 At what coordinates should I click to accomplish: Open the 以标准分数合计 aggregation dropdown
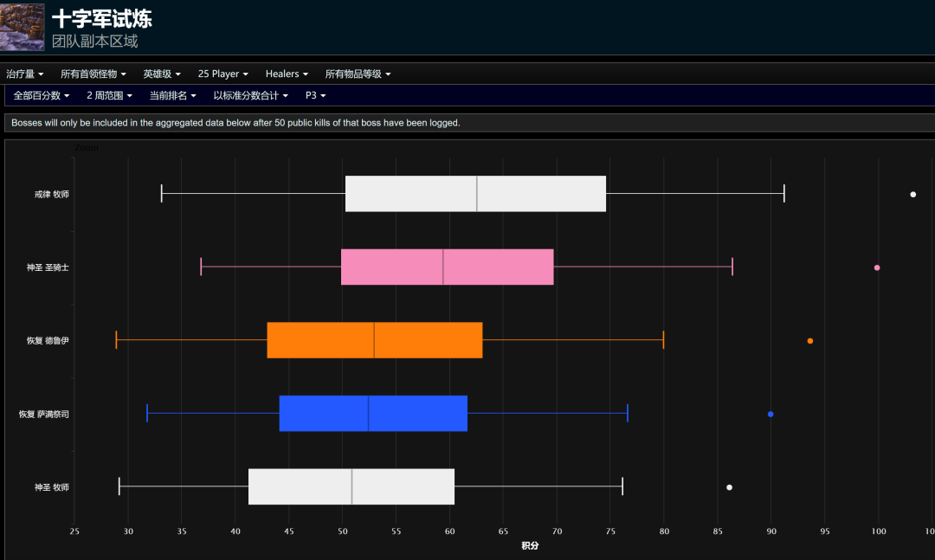pyautogui.click(x=251, y=95)
